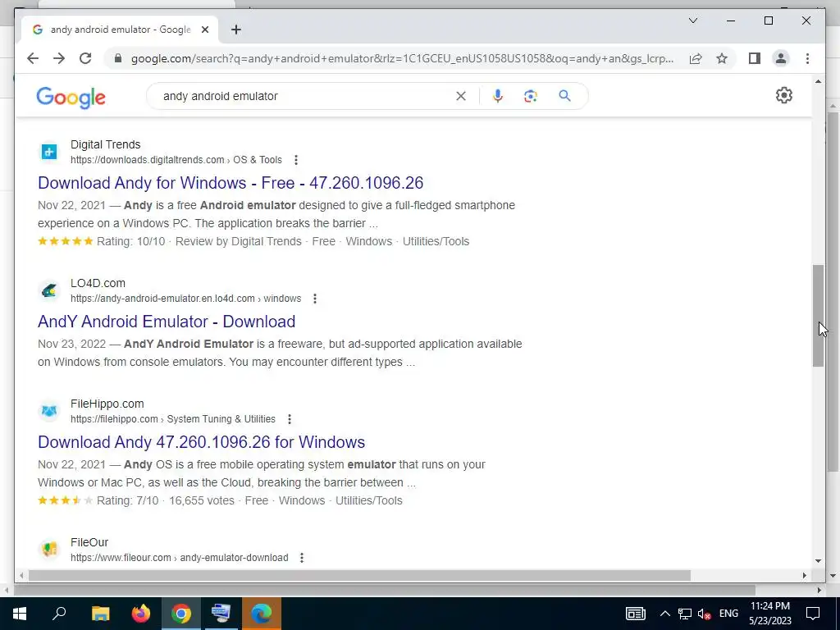This screenshot has height=630, width=840.
Task: Click the LO4D.com site favicon
Action: point(49,290)
